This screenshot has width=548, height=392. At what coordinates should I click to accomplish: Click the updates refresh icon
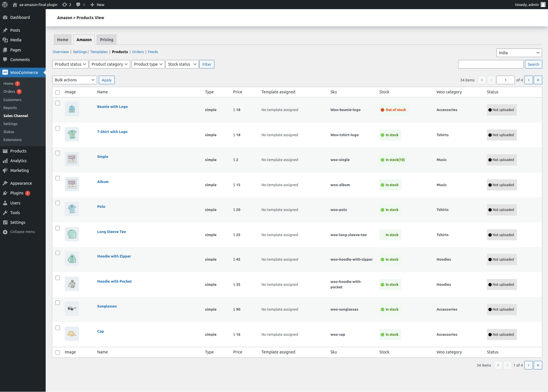65,5
